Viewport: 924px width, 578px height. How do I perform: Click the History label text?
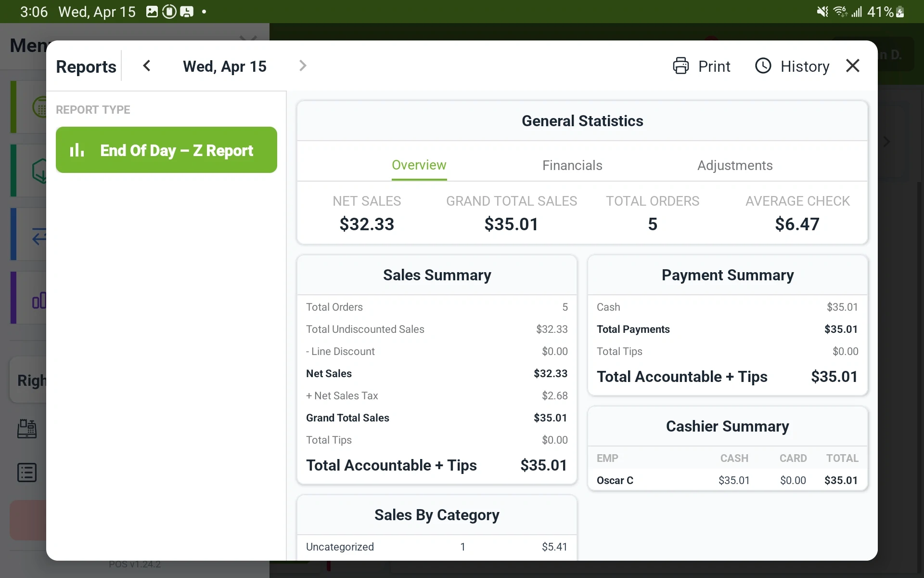(x=805, y=66)
